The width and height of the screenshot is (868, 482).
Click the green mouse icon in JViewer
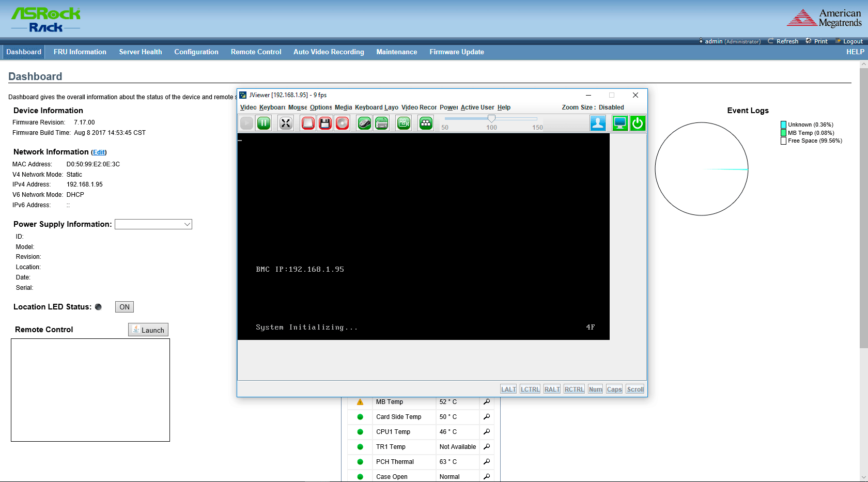point(364,123)
